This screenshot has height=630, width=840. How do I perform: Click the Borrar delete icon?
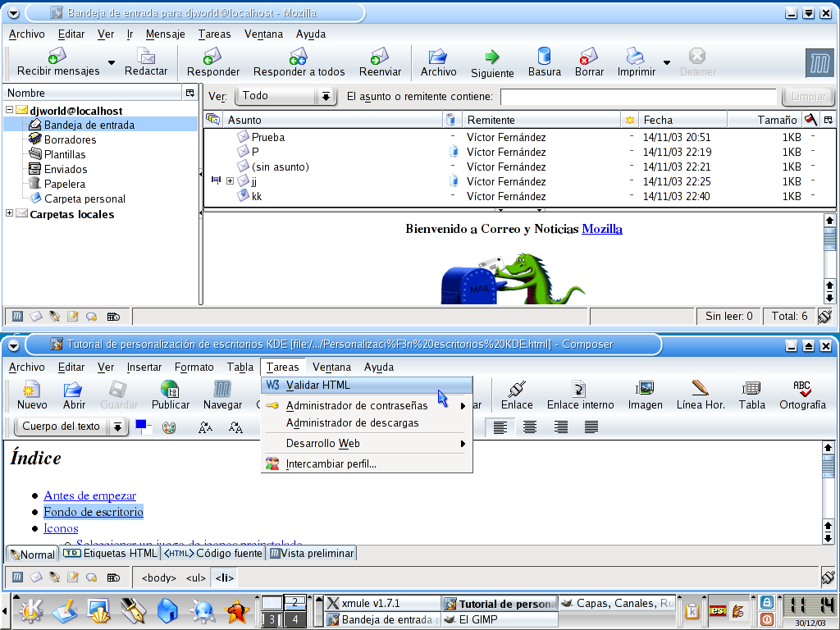click(589, 62)
